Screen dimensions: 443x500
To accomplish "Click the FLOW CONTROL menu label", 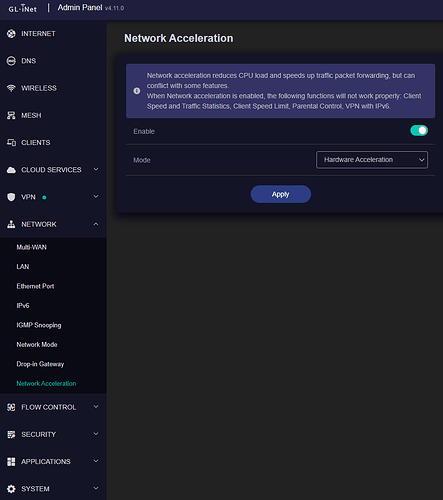I will tap(49, 407).
